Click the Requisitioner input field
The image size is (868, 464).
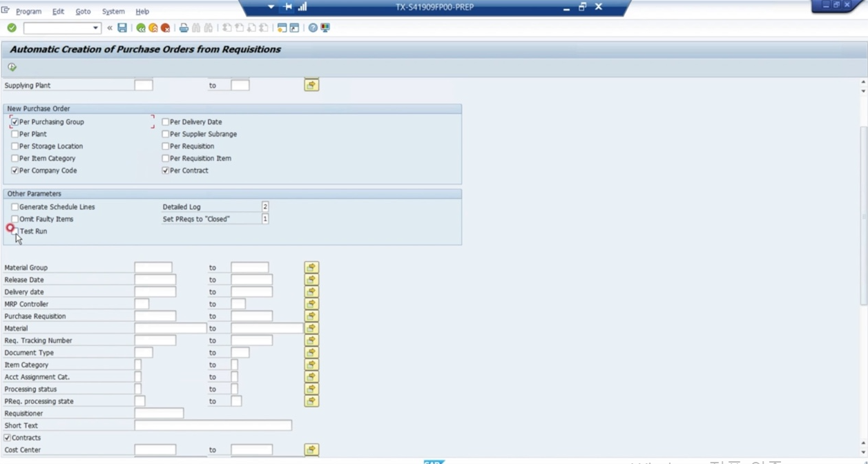tap(159, 414)
